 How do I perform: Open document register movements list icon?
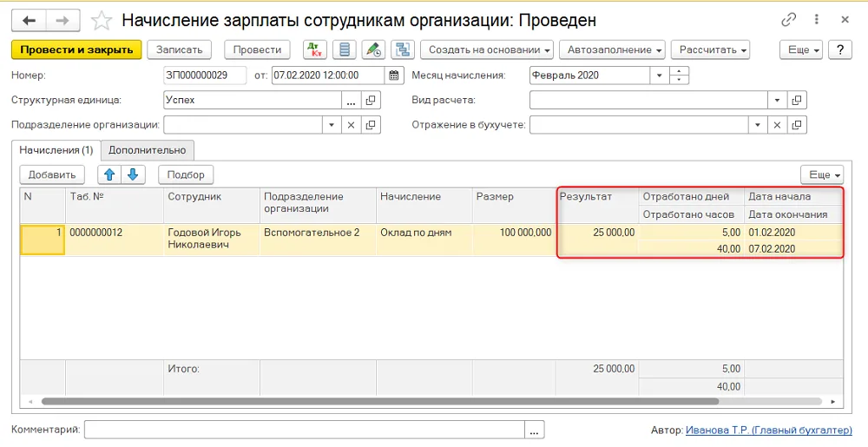(x=345, y=49)
